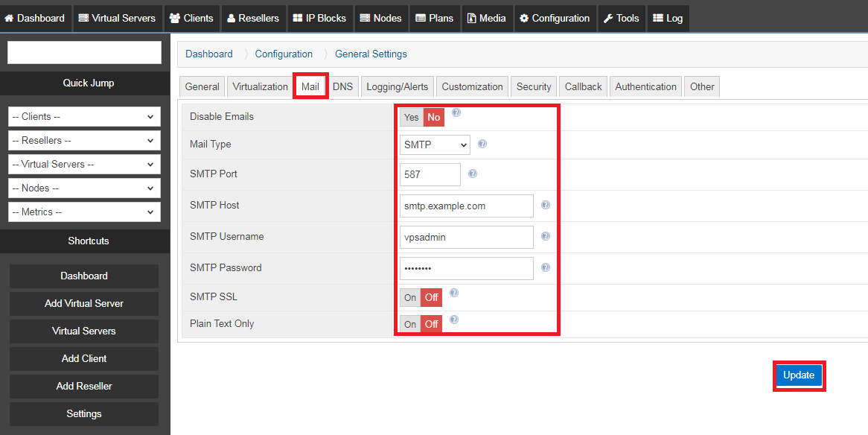The width and height of the screenshot is (868, 435).
Task: Click the help icon beside Mail Type
Action: (x=482, y=144)
